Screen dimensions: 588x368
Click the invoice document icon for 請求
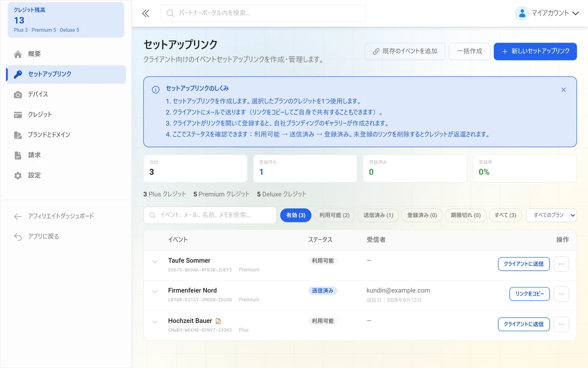[x=18, y=155]
